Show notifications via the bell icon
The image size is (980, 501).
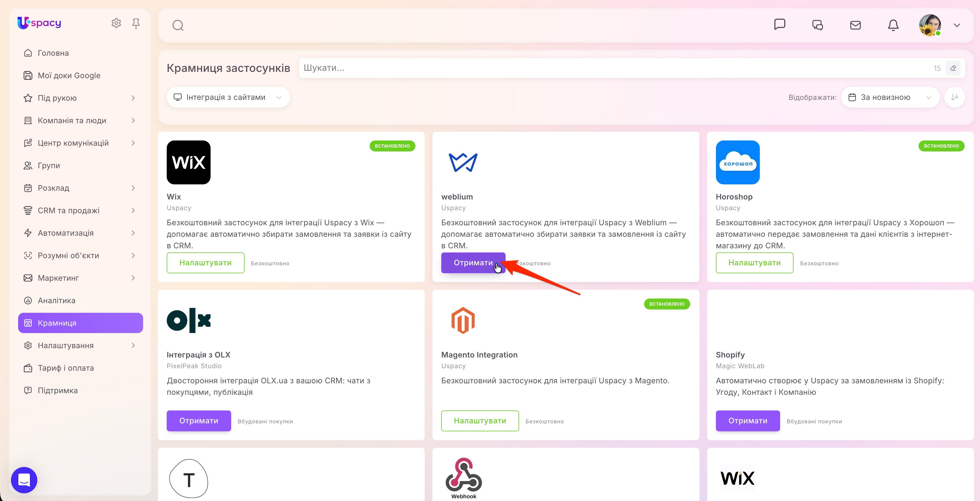(x=893, y=25)
